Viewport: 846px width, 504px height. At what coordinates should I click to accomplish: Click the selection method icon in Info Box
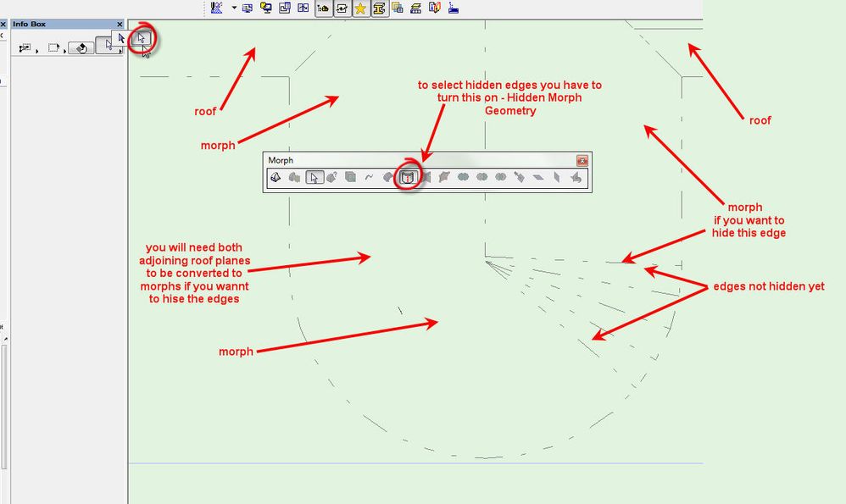point(25,48)
